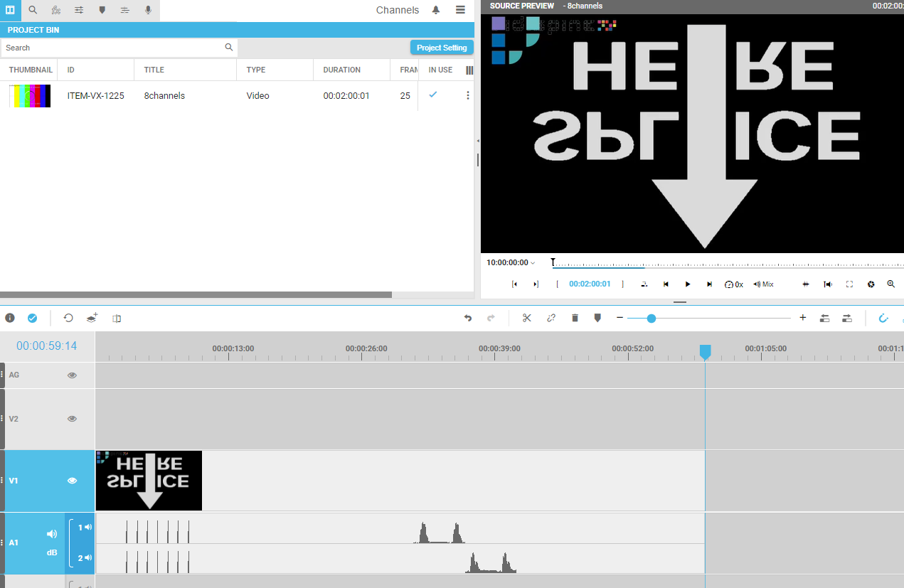Viewport: 904px width, 588px height.
Task: Toggle source preview fullscreen
Action: [x=849, y=284]
